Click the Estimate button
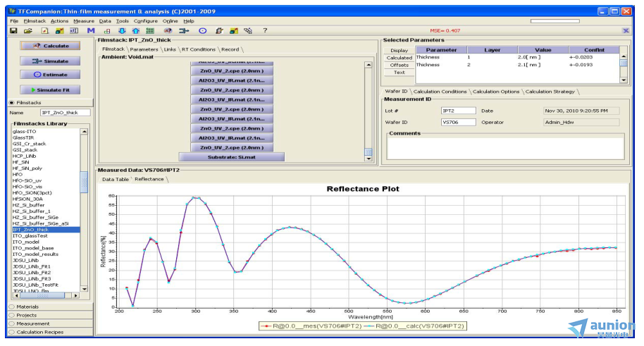Viewport: 644px width, 346px height. (x=50, y=75)
